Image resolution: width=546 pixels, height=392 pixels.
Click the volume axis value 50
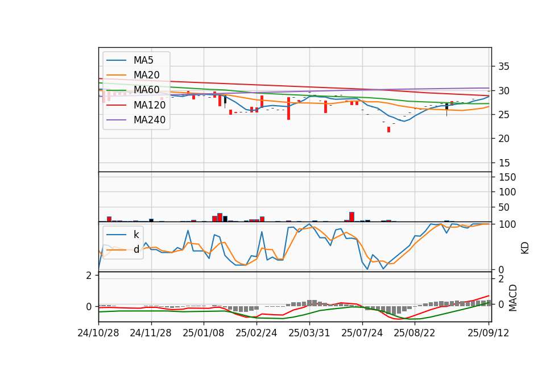coord(503,207)
